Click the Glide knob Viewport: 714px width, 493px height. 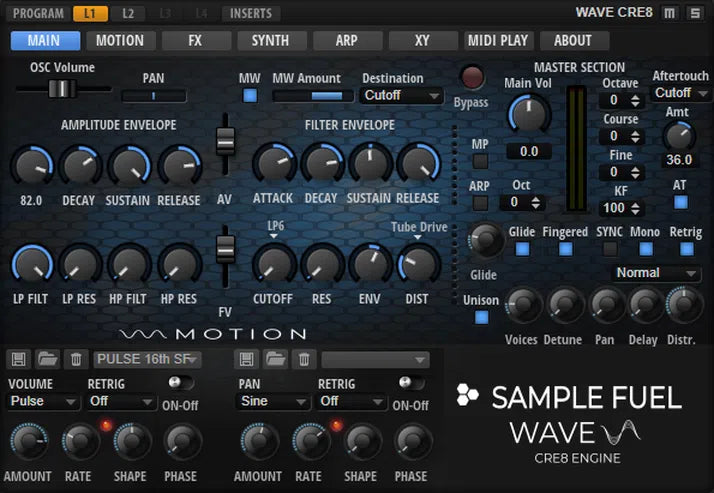pos(486,239)
